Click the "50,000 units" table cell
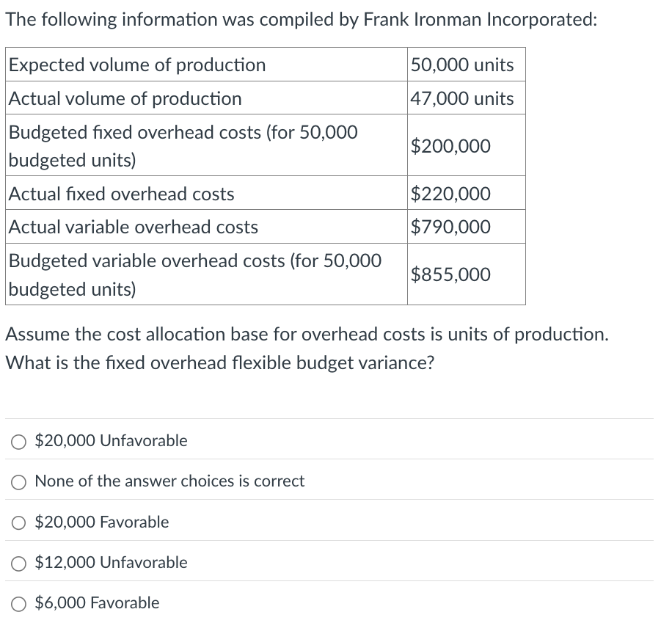This screenshot has width=672, height=634. point(462,65)
